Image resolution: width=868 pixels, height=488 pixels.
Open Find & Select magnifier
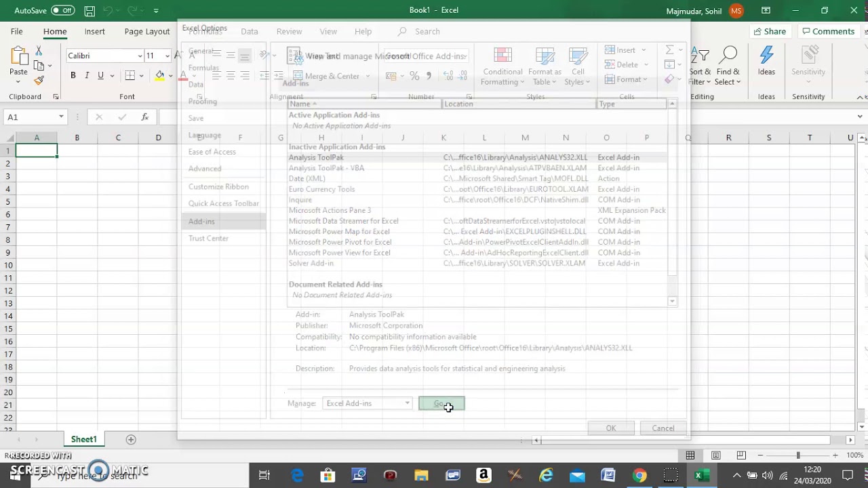[728, 56]
